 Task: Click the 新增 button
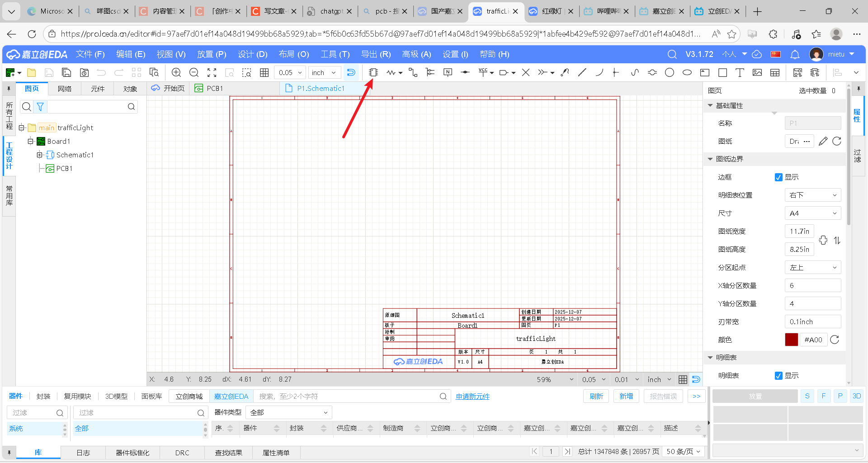(x=626, y=396)
